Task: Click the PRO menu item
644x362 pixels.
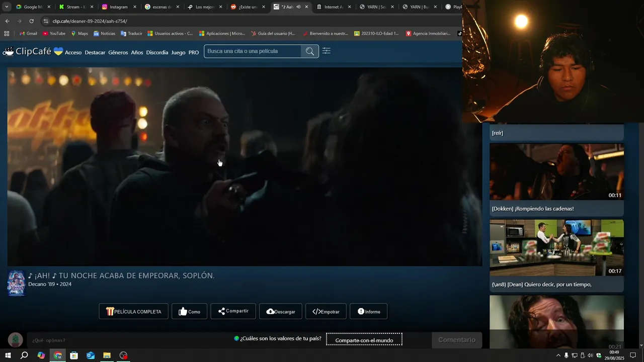Action: pyautogui.click(x=194, y=52)
